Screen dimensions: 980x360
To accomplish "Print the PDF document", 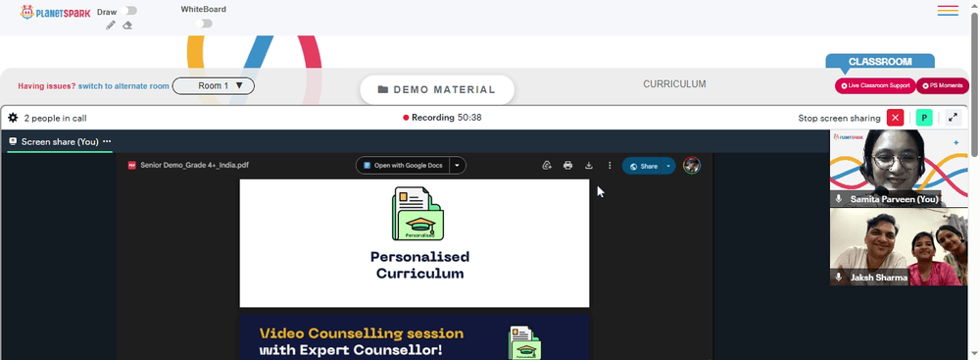I will coord(567,166).
